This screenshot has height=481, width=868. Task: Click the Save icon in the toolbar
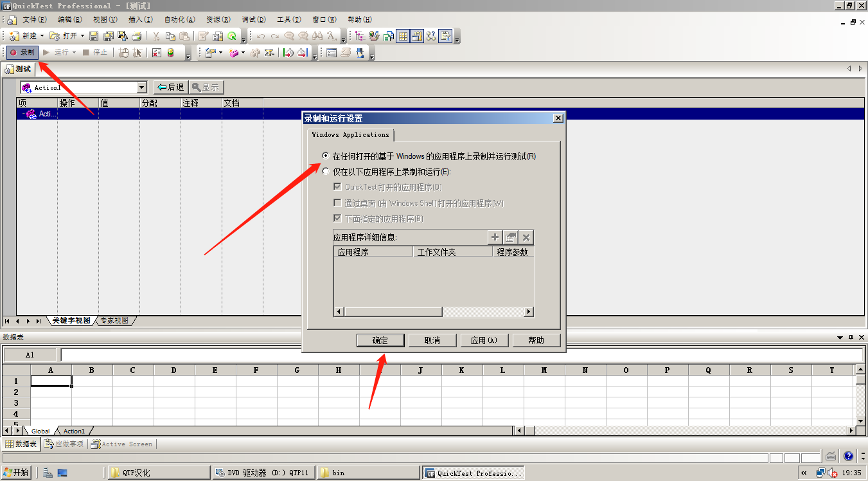(x=94, y=36)
